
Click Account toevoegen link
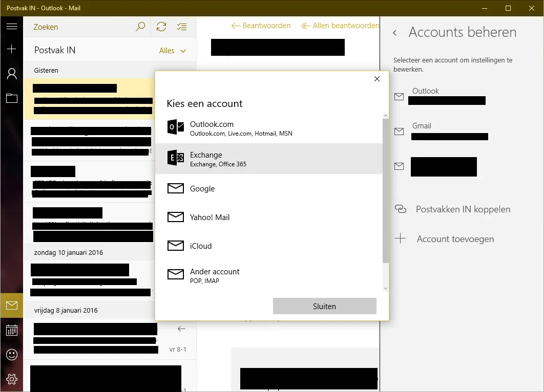455,239
